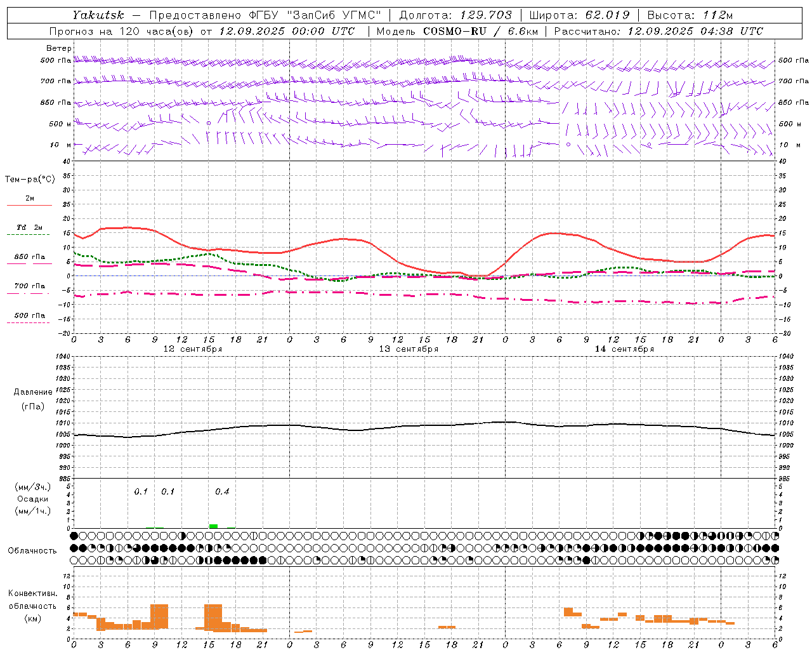This screenshot has width=812, height=650.
Task: Click the "10 м" wind level label on left
Action: pos(61,145)
